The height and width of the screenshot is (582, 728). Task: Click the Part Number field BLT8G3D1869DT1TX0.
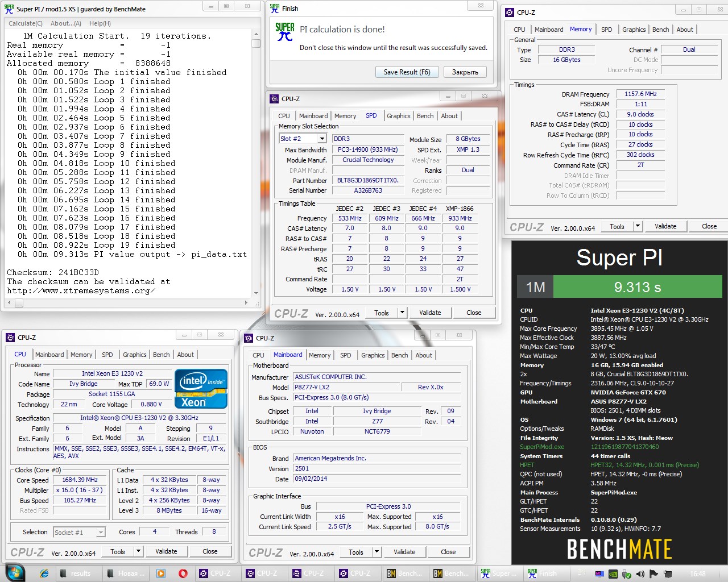(x=368, y=181)
